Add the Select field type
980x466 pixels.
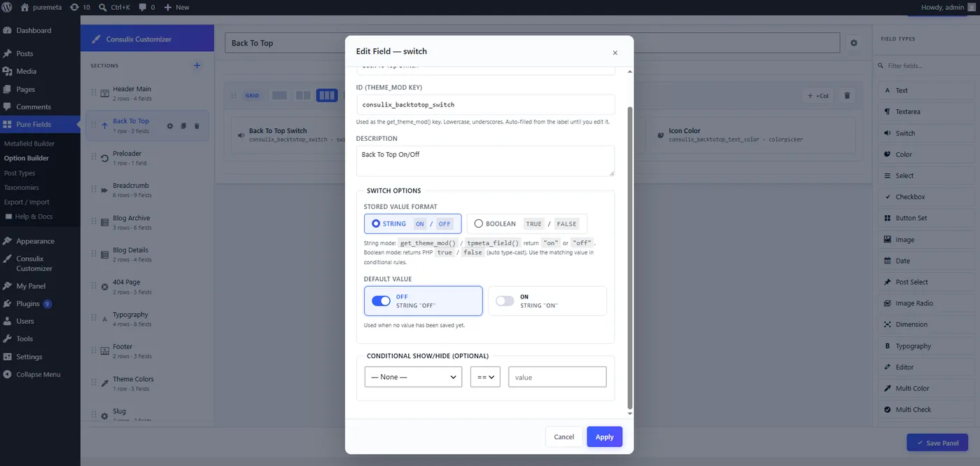(925, 176)
